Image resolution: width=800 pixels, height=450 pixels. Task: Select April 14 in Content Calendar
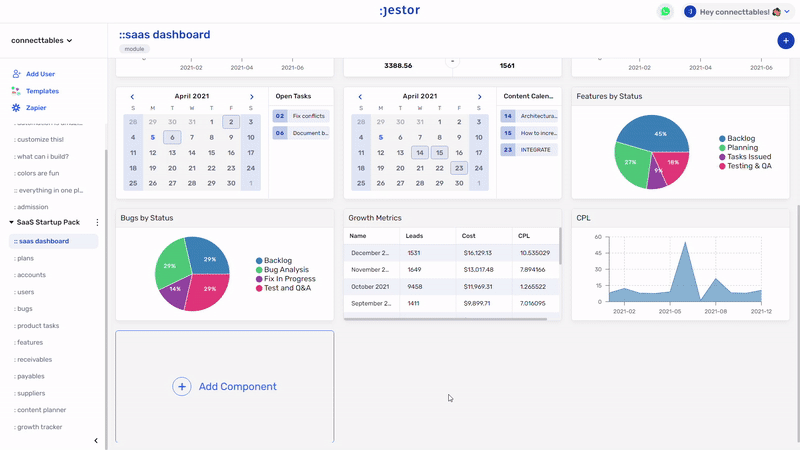[x=420, y=153]
